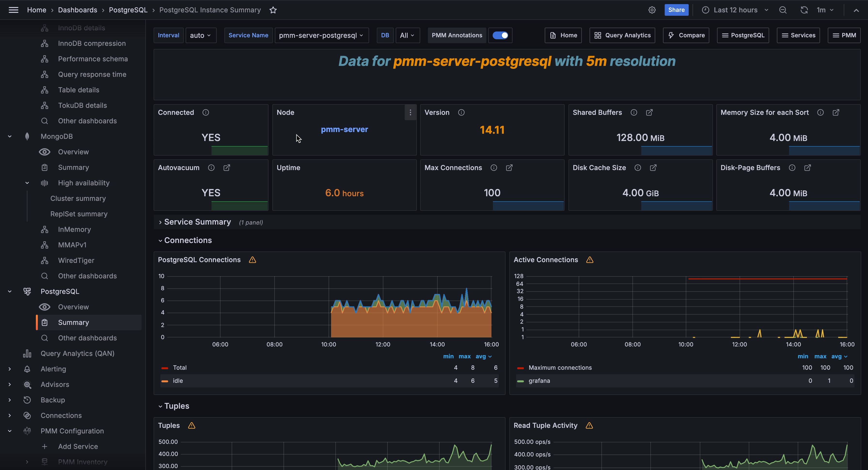Show info for the Version panel
Image resolution: width=868 pixels, height=470 pixels.
[x=461, y=112]
